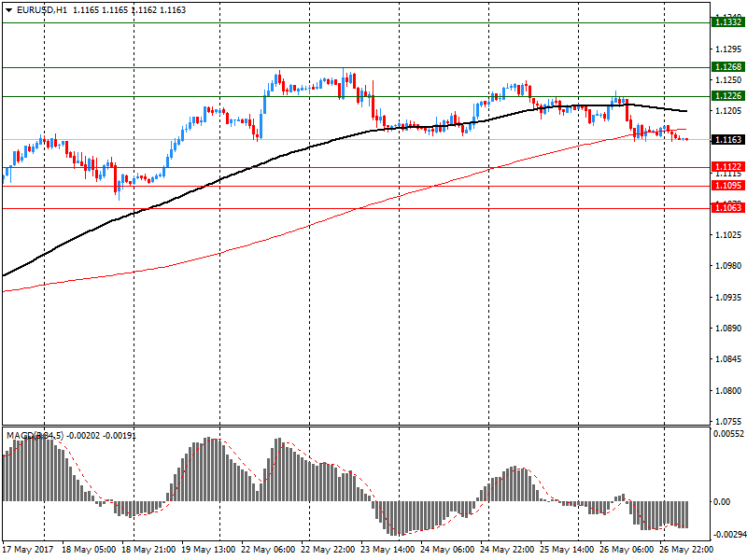This screenshot has height=560, width=747.
Task: Click the 23 May 14:00 time label
Action: [x=388, y=550]
